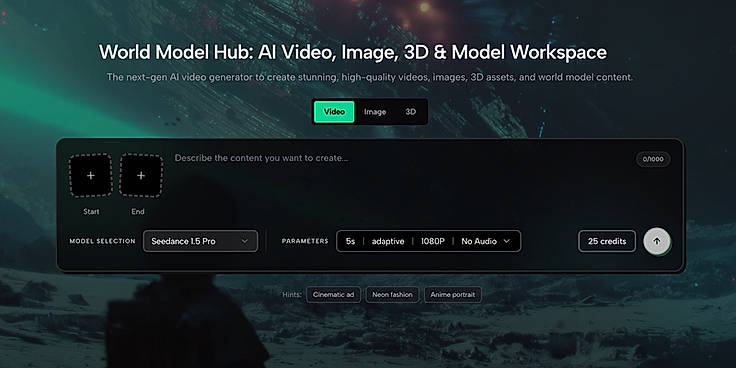Image resolution: width=736 pixels, height=368 pixels.
Task: Switch to the Image tab
Action: [375, 112]
